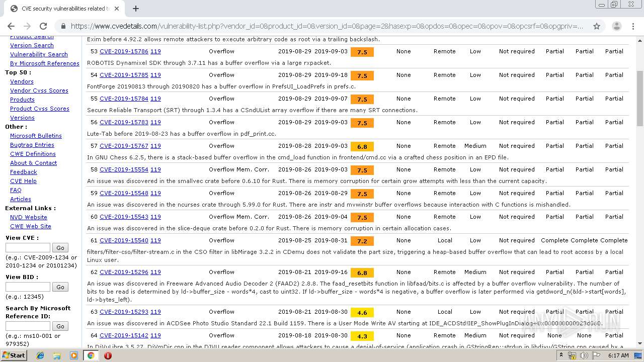Click the View CVE text field
This screenshot has height=362, width=644.
click(28, 247)
